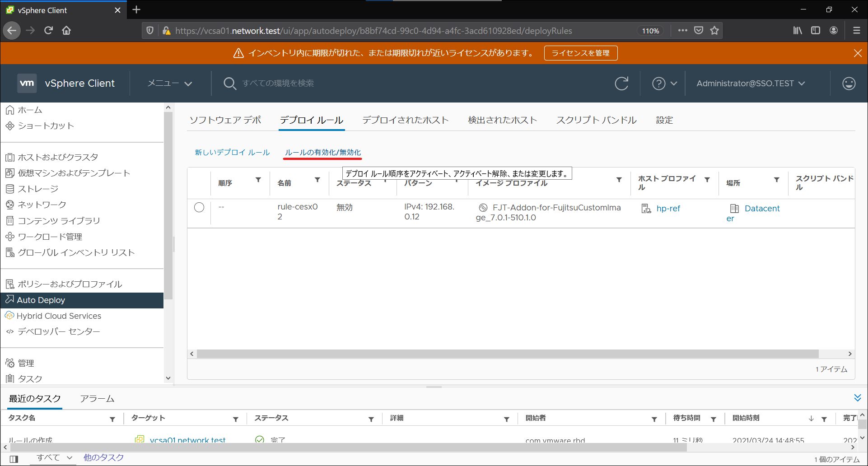
Task: Dismiss the license warning banner with X
Action: (x=858, y=53)
